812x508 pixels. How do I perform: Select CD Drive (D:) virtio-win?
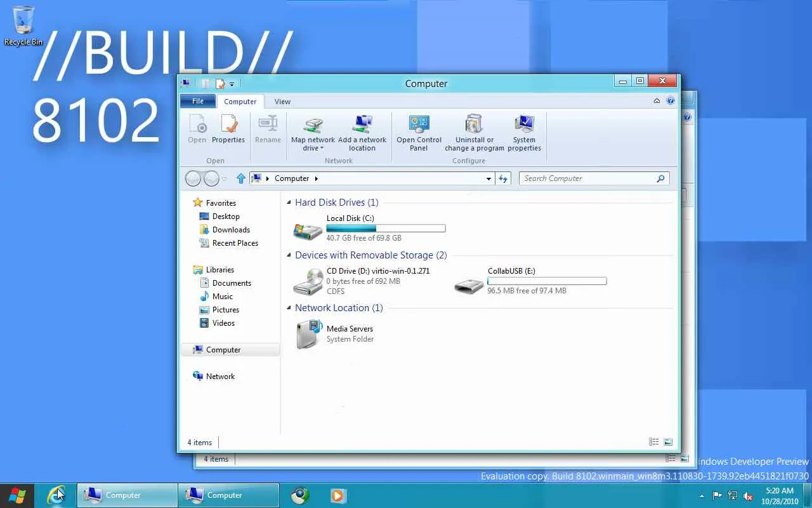(x=362, y=281)
